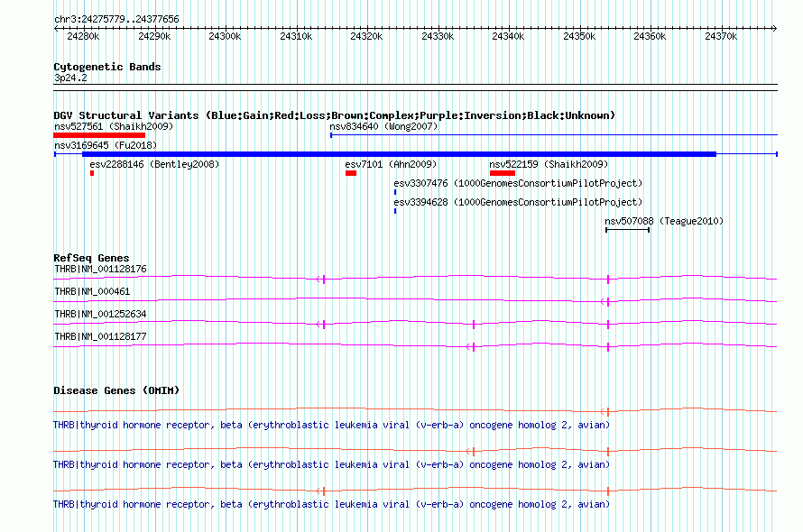This screenshot has width=803, height=532.
Task: Select the red nsv527561 loss bar
Action: 99,135
